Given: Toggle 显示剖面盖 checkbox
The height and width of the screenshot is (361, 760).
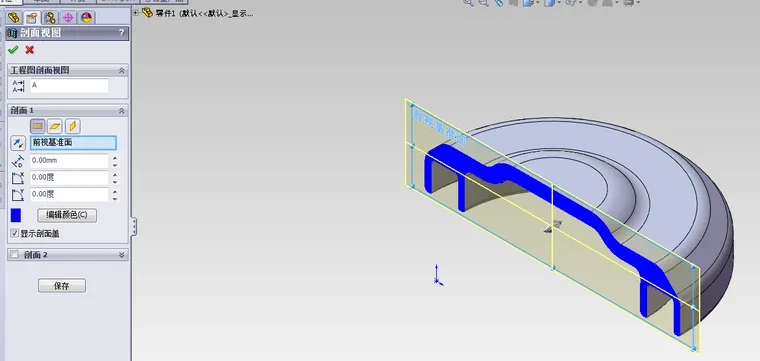Looking at the screenshot, I should coord(15,234).
